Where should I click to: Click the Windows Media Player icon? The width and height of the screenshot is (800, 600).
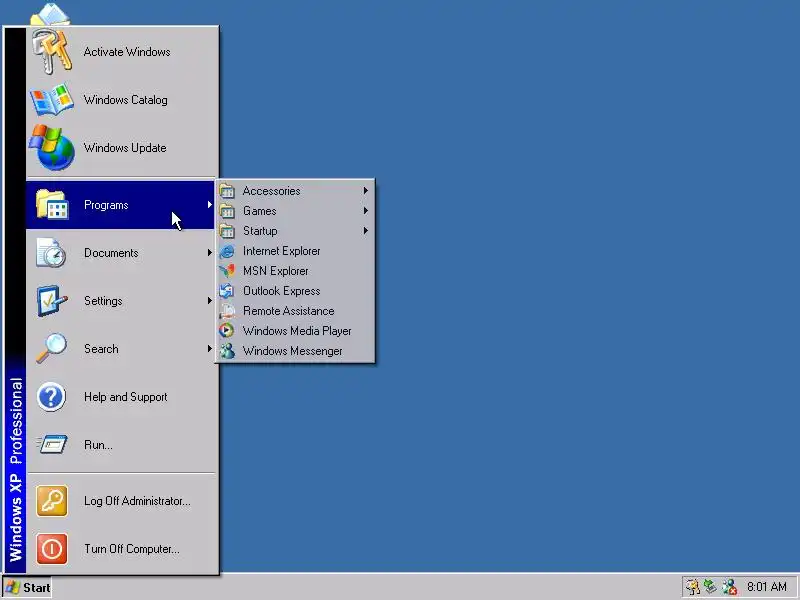(x=227, y=331)
